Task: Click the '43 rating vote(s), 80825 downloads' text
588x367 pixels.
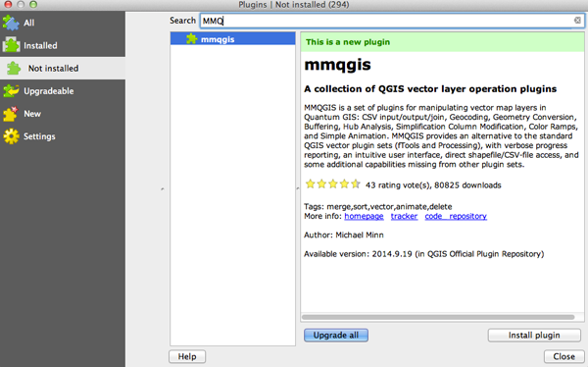Action: tap(433, 185)
